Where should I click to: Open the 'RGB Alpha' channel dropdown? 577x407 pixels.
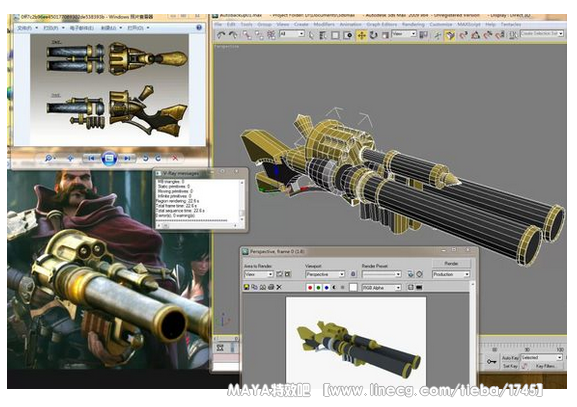[x=382, y=287]
